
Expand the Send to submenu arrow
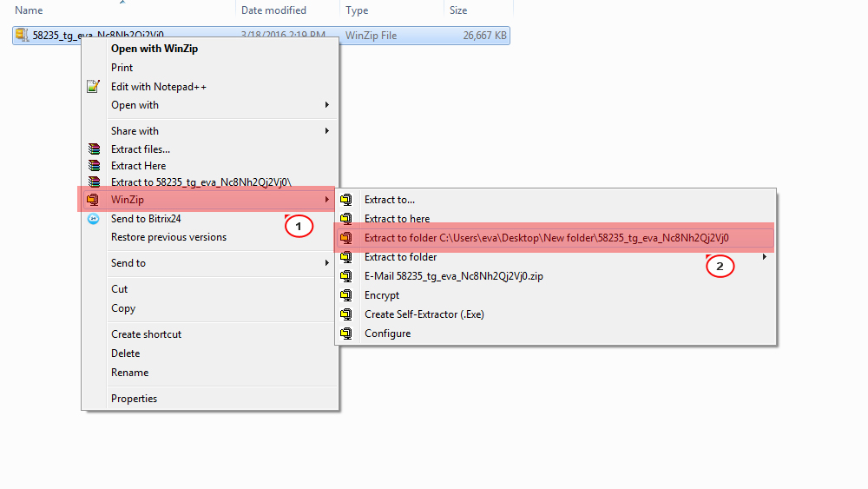[x=327, y=263]
